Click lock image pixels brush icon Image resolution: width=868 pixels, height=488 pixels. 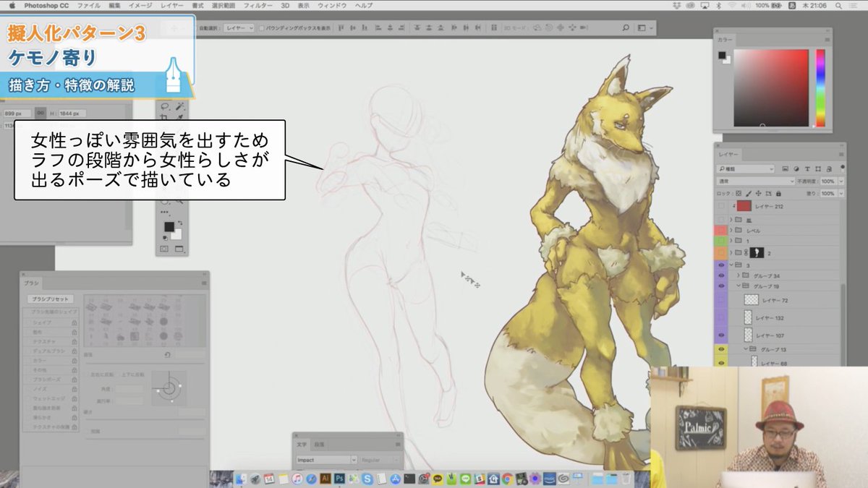(749, 193)
